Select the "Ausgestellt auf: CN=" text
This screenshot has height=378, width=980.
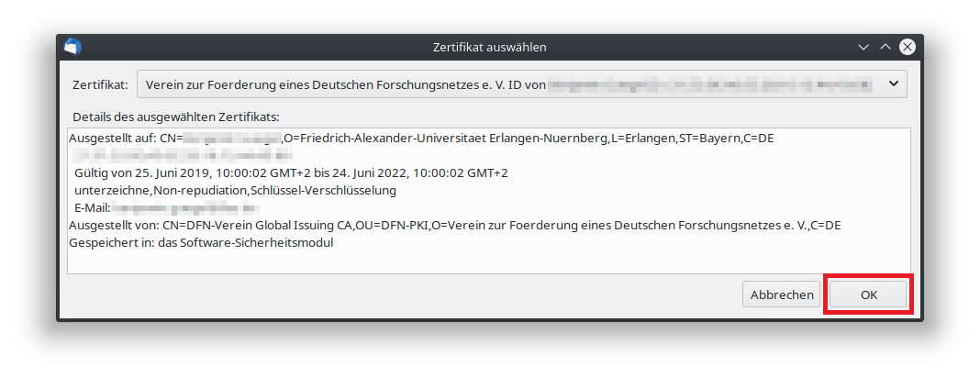click(x=125, y=138)
